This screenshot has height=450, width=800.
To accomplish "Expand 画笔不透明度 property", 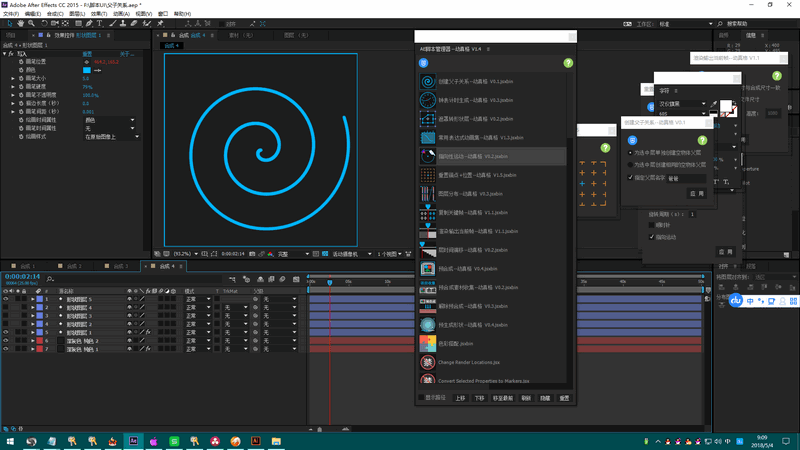I will tap(13, 95).
